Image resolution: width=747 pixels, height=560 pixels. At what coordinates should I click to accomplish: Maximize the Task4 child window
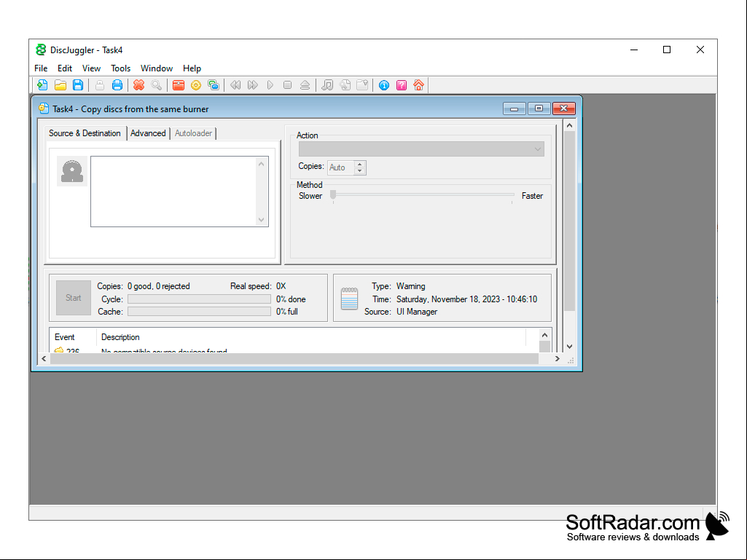point(539,109)
